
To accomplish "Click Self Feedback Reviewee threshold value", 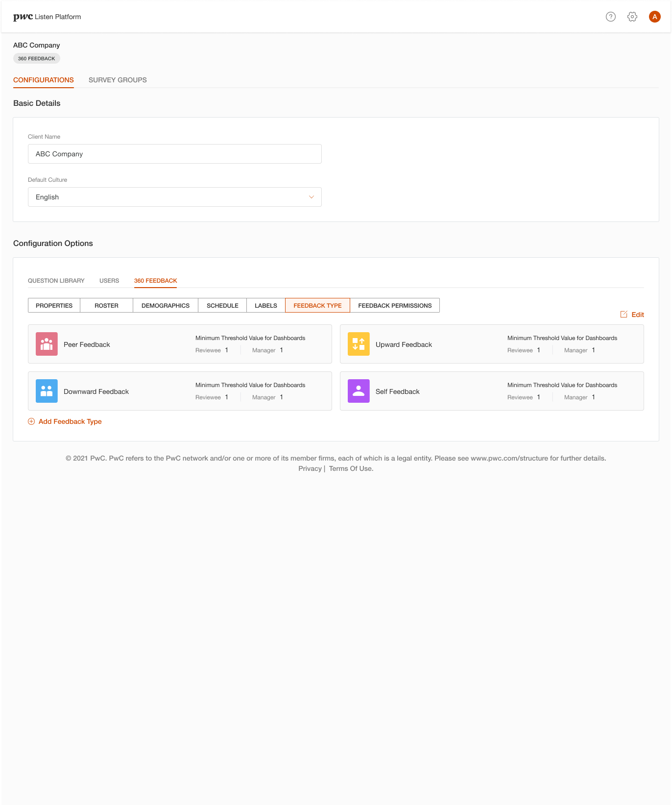I will pos(539,397).
